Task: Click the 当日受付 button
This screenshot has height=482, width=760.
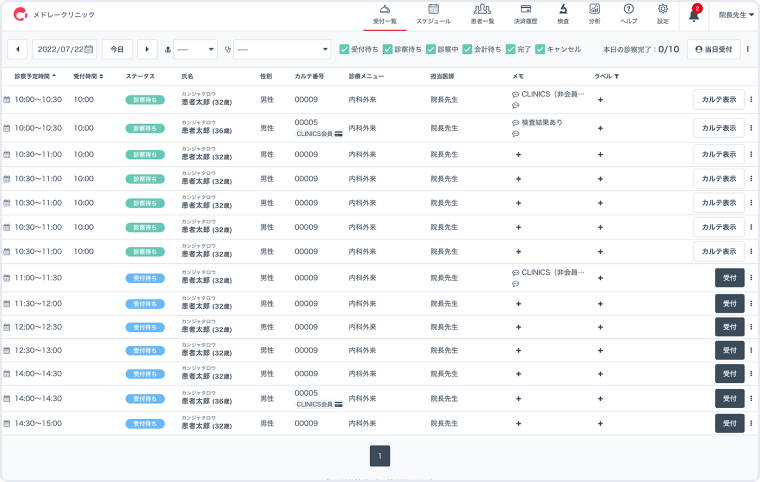Action: click(x=714, y=49)
